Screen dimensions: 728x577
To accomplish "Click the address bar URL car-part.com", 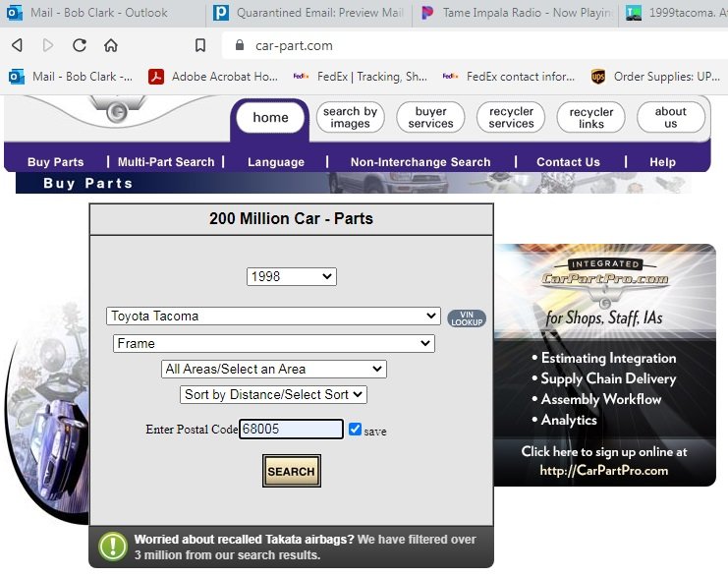I will pyautogui.click(x=294, y=45).
